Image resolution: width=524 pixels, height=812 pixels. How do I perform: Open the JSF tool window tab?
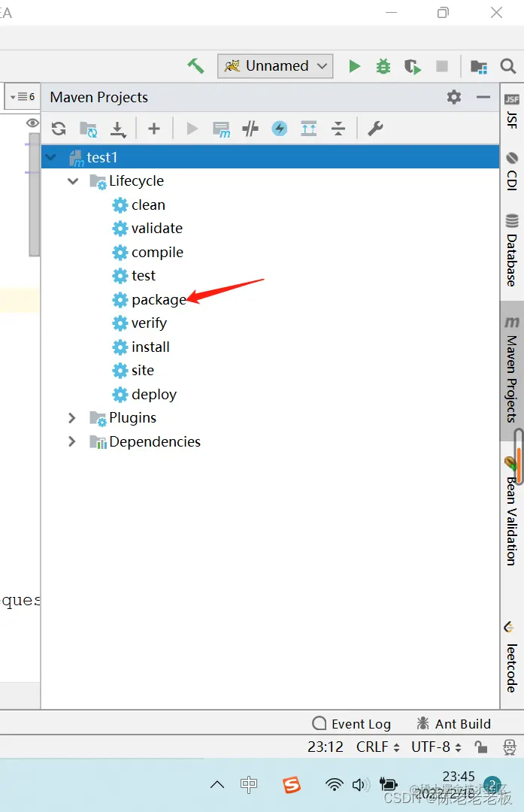pyautogui.click(x=511, y=112)
